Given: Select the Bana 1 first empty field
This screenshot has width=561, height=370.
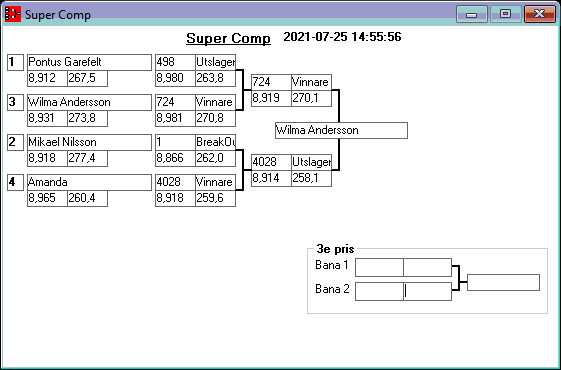Looking at the screenshot, I should click(x=379, y=267).
